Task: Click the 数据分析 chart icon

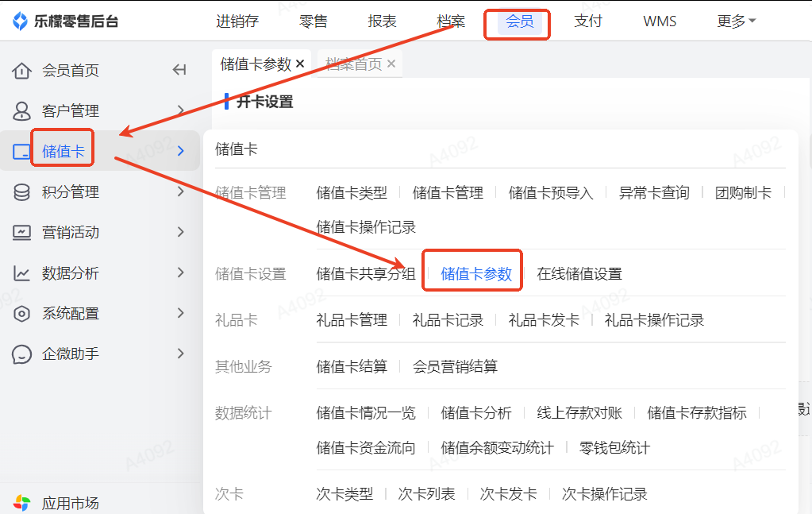Action: 21,273
